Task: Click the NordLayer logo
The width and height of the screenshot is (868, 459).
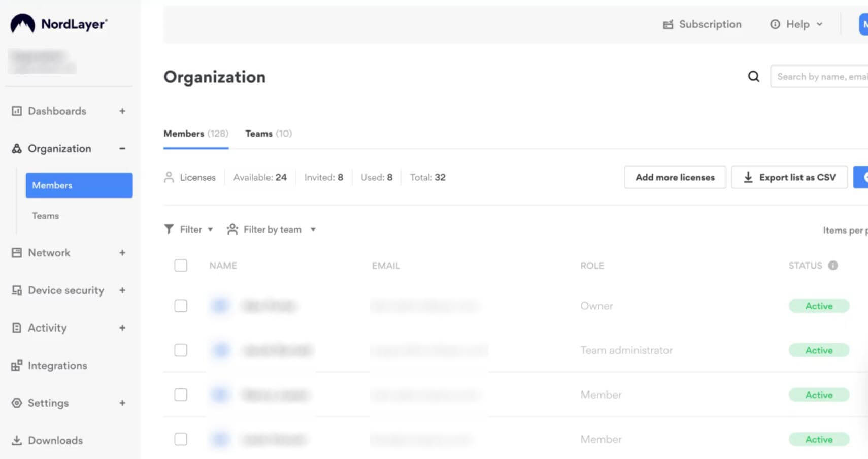Action: coord(59,23)
